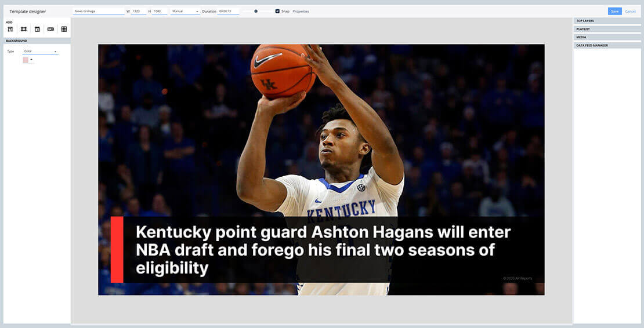Screen dimensions: 644x328
Task: Select the red accent bar on canvas
Action: point(117,250)
